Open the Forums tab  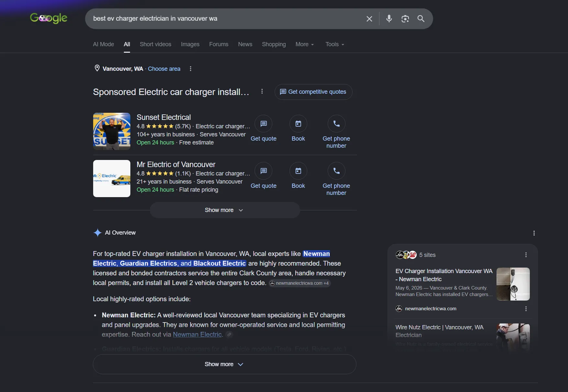pyautogui.click(x=219, y=44)
